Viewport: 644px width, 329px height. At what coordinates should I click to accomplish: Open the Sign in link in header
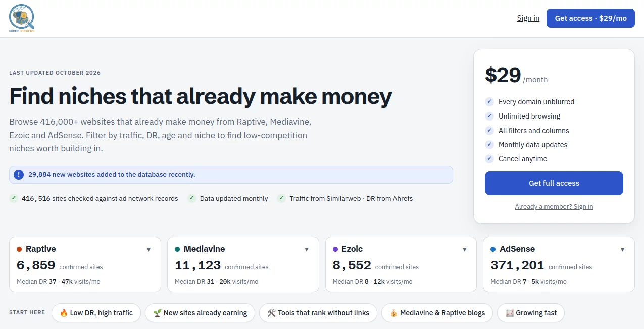tap(528, 18)
